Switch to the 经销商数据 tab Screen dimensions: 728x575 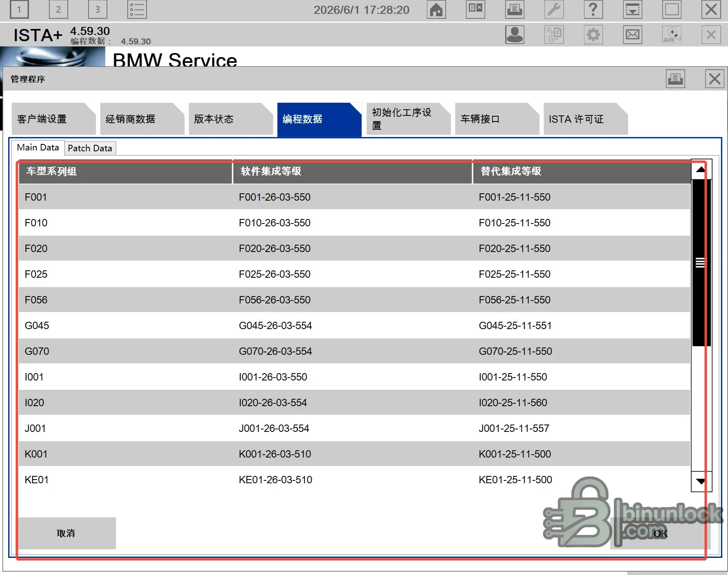(142, 119)
